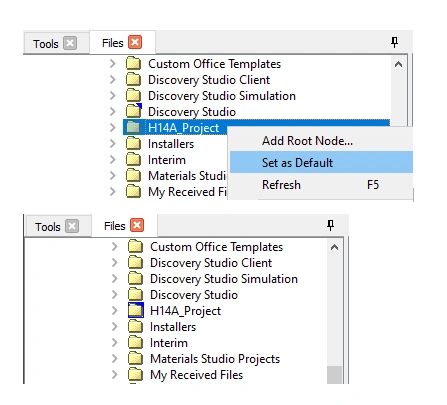Expand Discovery Studio Client in lower panel
447x405 pixels.
115,262
